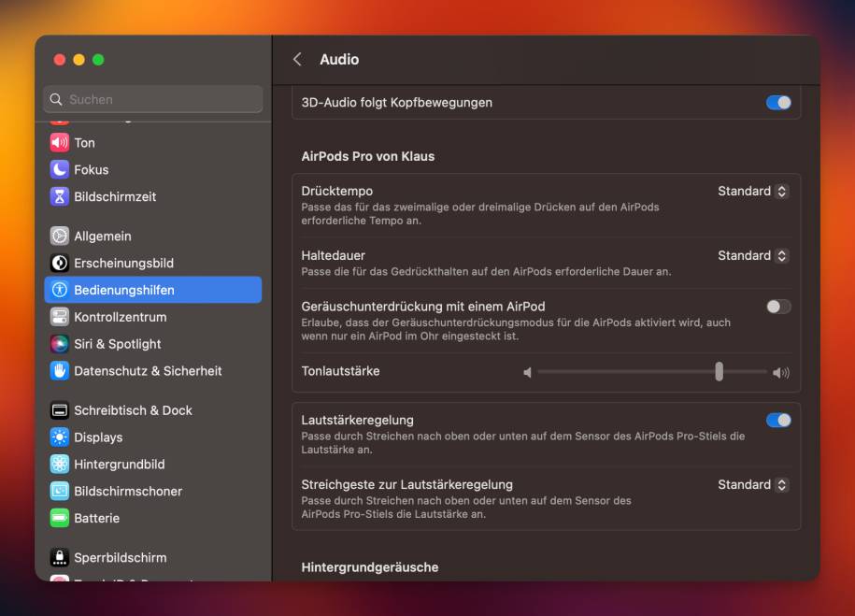Click the Bildschirmschoner icon
855x616 pixels.
pos(60,491)
